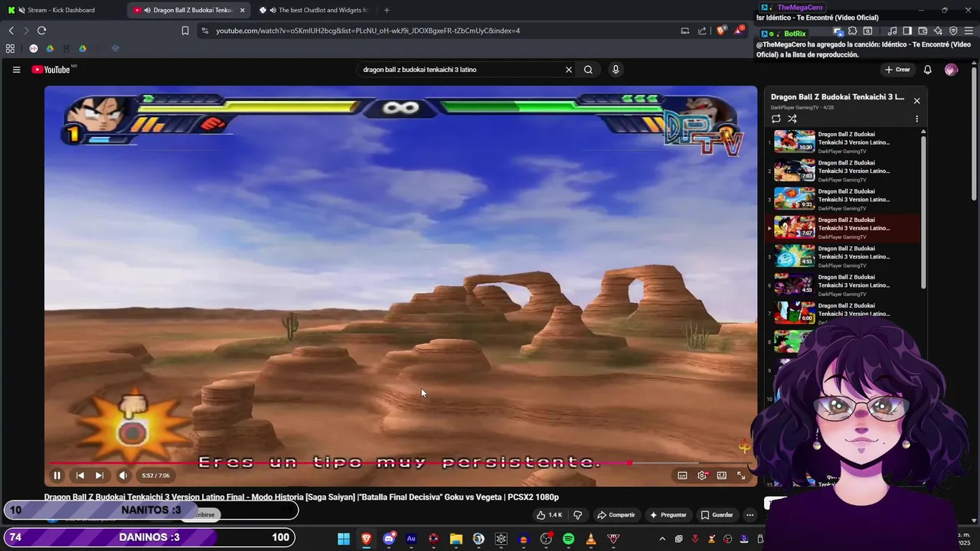Image resolution: width=980 pixels, height=551 pixels.
Task: Open YouTube notifications bell
Action: coord(927,70)
